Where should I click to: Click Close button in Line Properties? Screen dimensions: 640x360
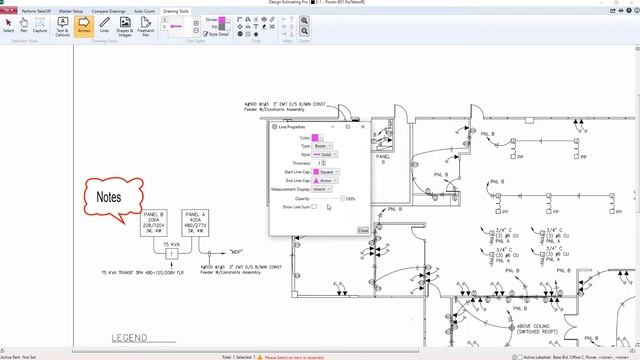click(x=363, y=230)
